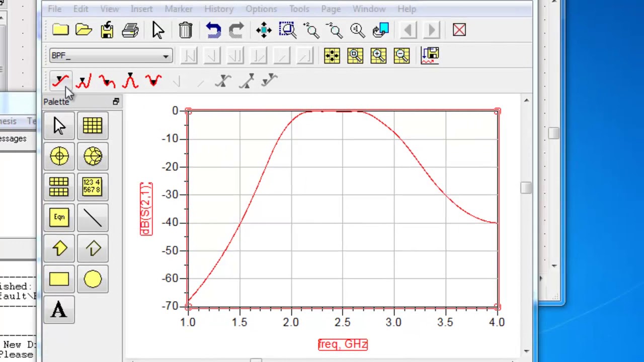Select the text A tool
644x362 pixels.
(59, 310)
